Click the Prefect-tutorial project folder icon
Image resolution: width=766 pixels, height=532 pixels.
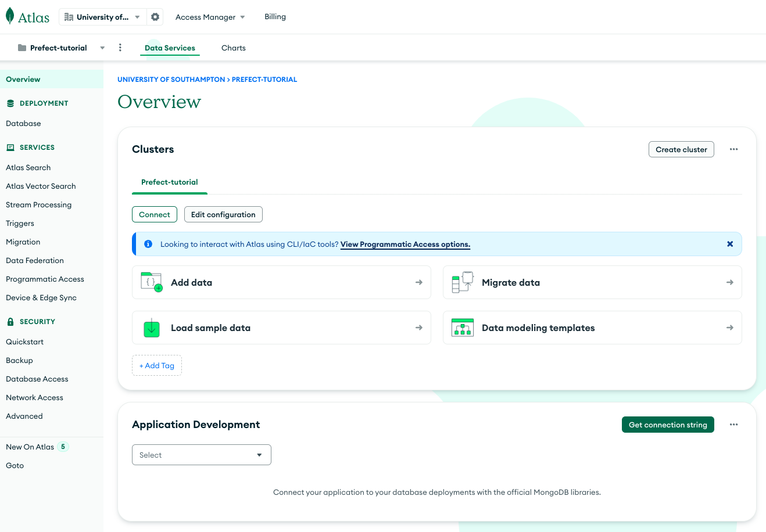coord(22,48)
